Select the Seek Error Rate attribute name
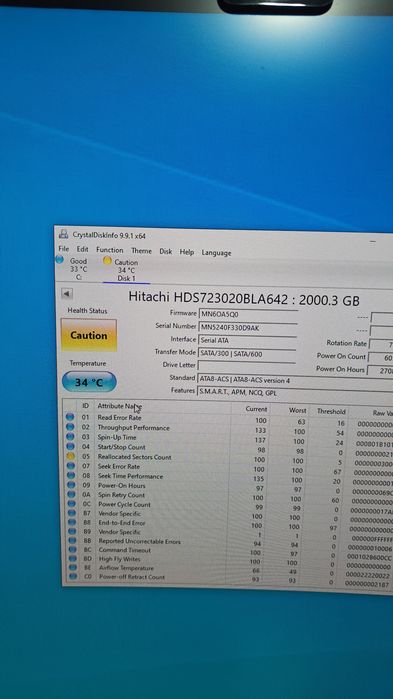 point(119,466)
